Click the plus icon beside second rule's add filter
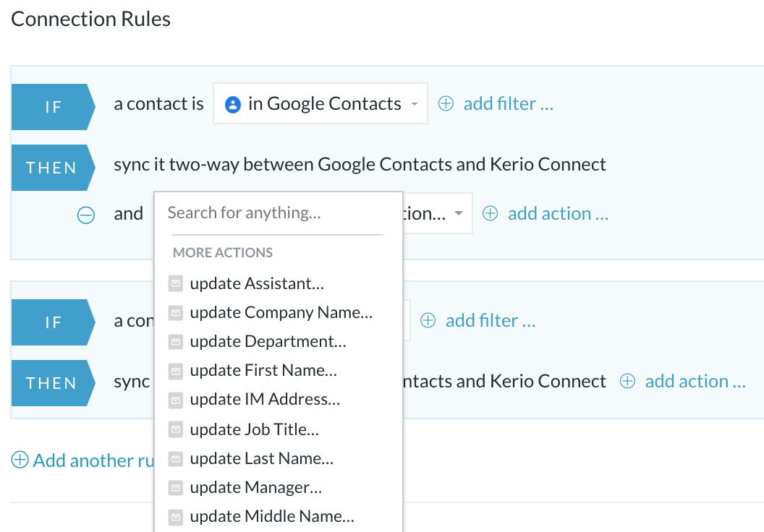Screen dimensions: 764x532 click(428, 321)
